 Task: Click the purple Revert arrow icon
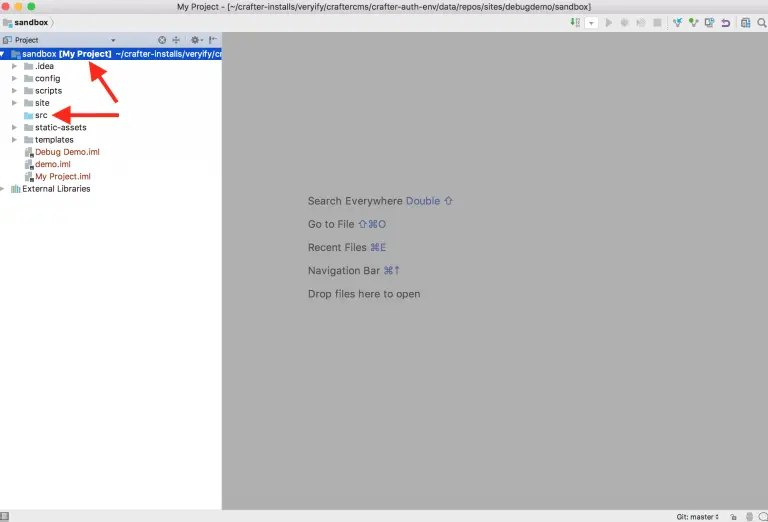(725, 22)
